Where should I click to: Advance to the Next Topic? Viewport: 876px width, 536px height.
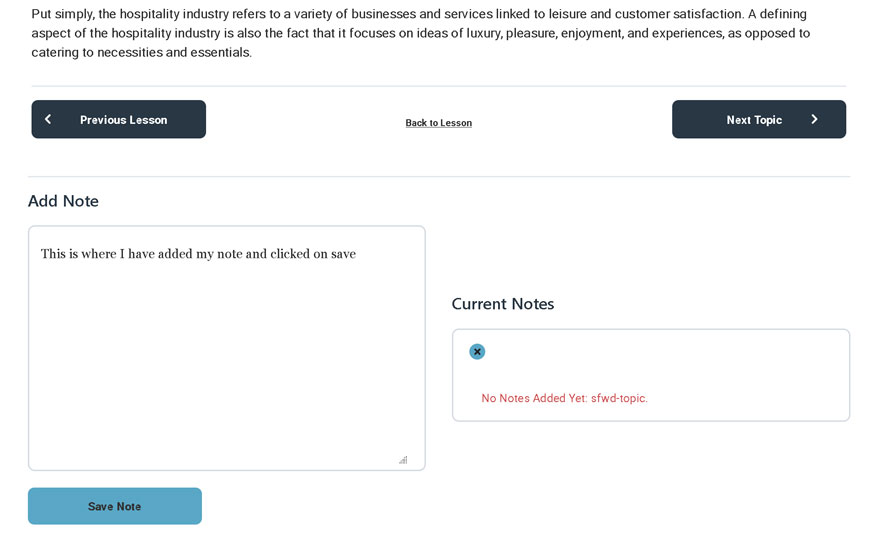click(x=759, y=119)
